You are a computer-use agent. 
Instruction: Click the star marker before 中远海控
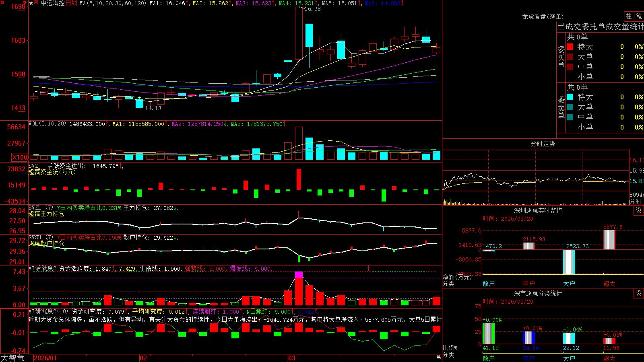[31, 3]
